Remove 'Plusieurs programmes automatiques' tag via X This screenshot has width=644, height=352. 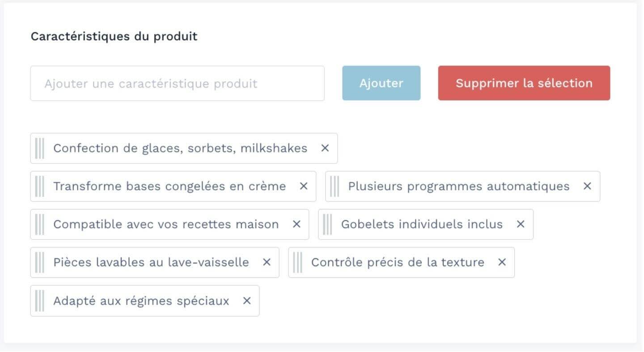[587, 186]
